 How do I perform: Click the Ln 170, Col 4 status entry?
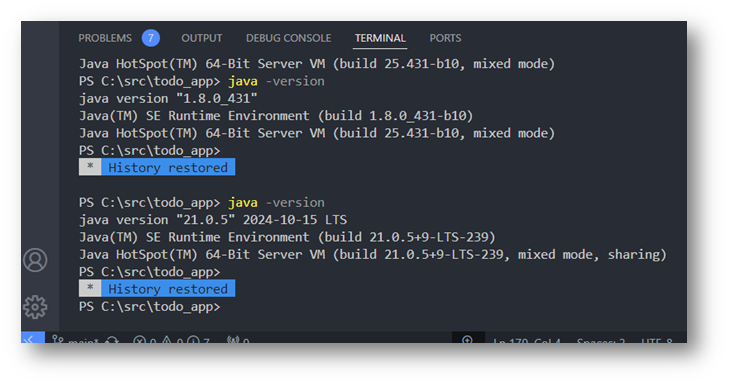[527, 340]
